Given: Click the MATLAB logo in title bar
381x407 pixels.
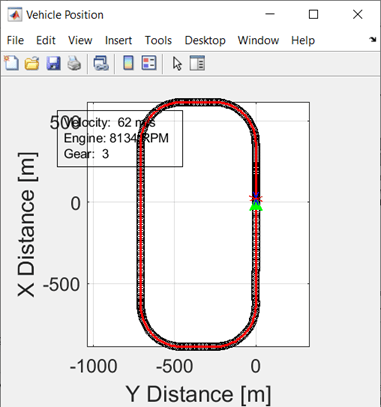Looking at the screenshot, I should click(15, 15).
